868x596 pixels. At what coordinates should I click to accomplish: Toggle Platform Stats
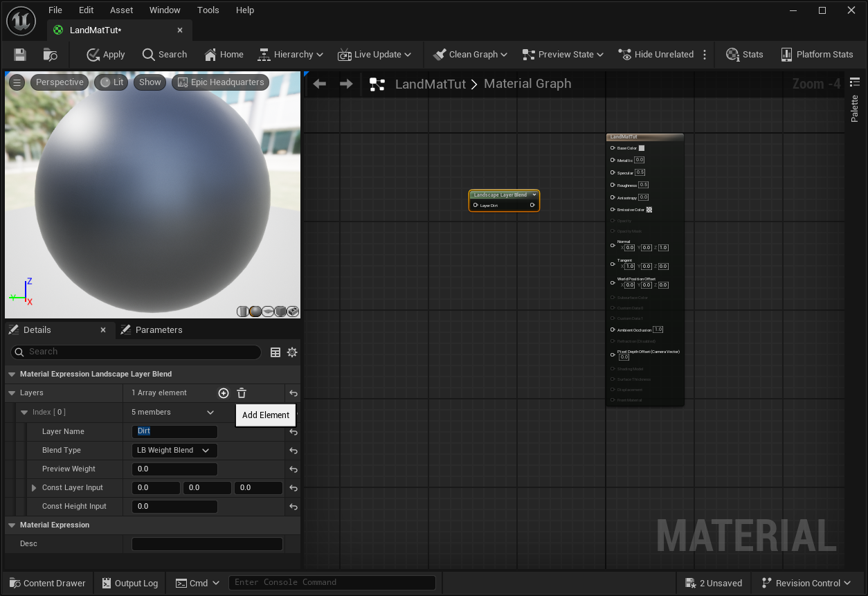pyautogui.click(x=817, y=55)
